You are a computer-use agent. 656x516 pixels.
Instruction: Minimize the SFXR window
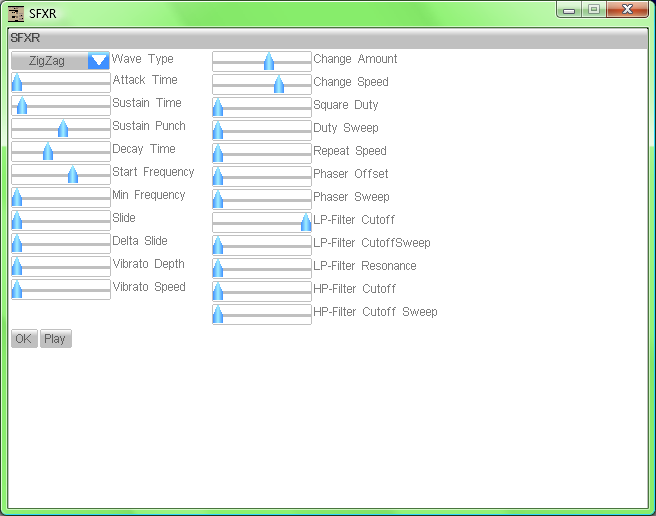point(569,10)
